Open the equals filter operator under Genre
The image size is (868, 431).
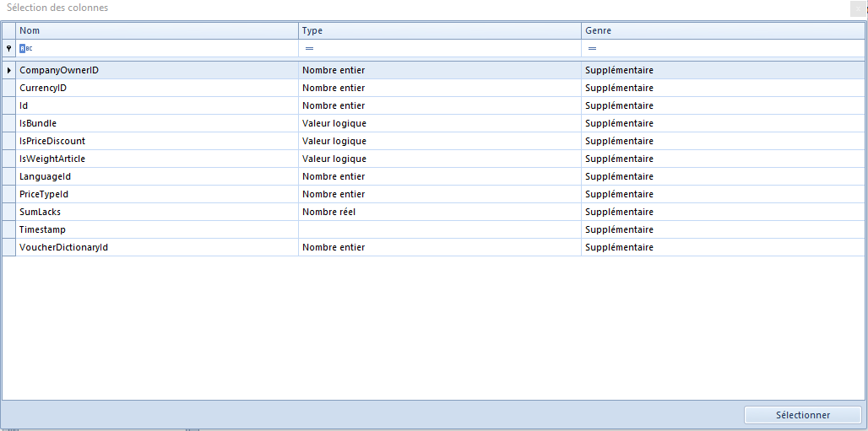point(592,49)
